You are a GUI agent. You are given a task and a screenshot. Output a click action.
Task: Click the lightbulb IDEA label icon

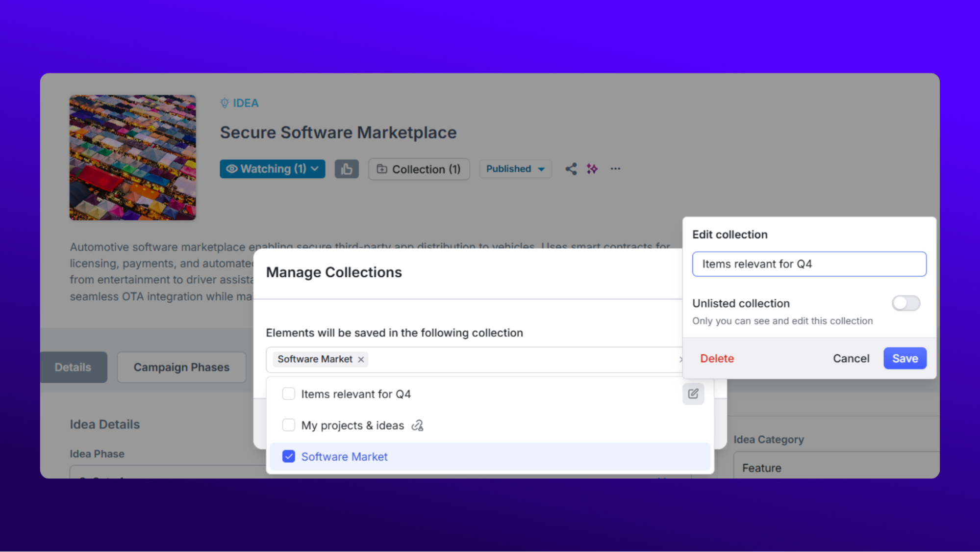click(225, 103)
